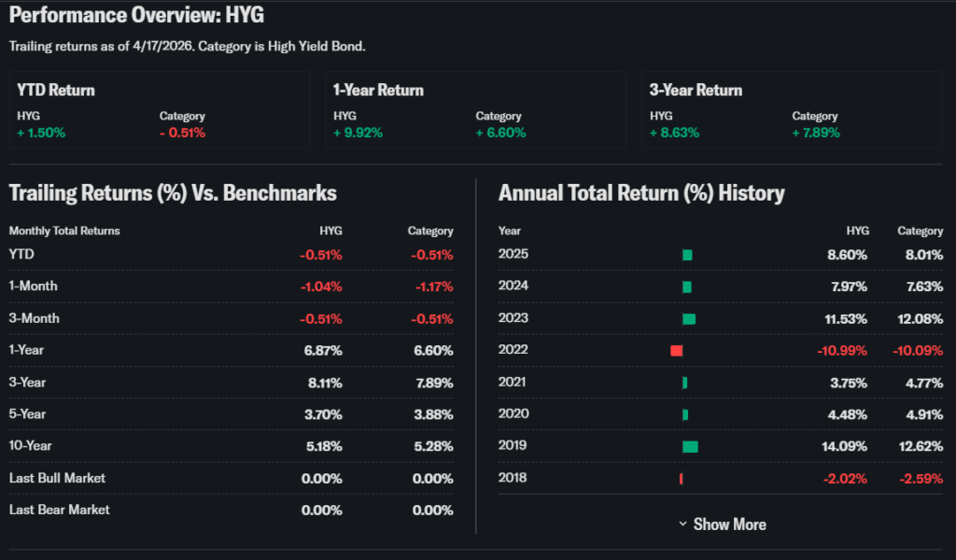
Task: Click the green 2025 annual return bar
Action: (687, 255)
